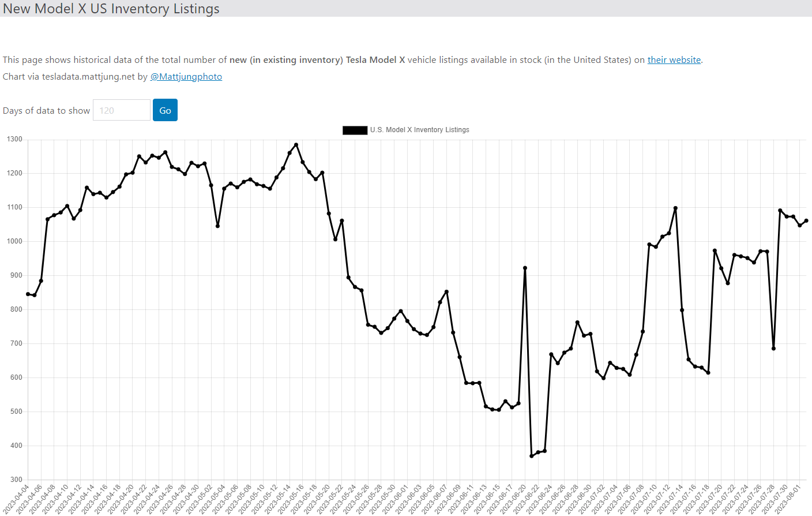Click the 'Go' button
The height and width of the screenshot is (516, 812).
click(165, 110)
